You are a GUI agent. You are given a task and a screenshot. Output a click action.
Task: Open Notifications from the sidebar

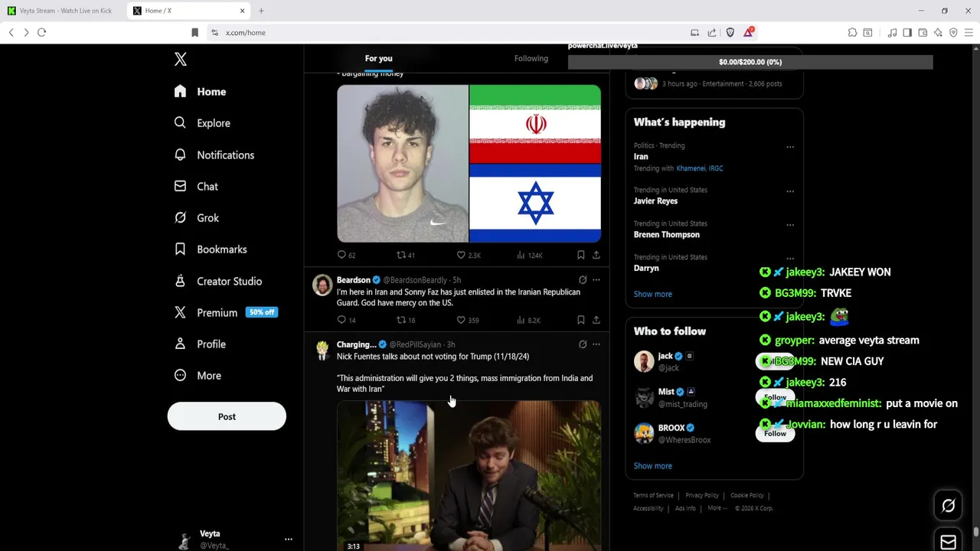[214, 155]
